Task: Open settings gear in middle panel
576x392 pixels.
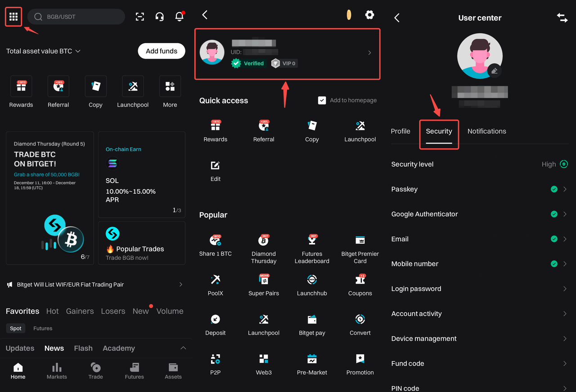Action: point(369,15)
